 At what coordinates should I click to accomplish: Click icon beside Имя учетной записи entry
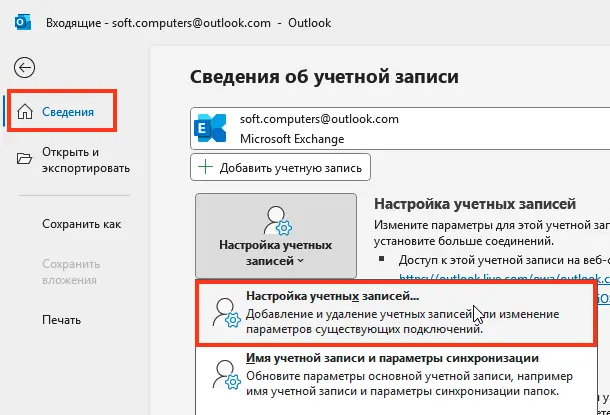pyautogui.click(x=226, y=375)
